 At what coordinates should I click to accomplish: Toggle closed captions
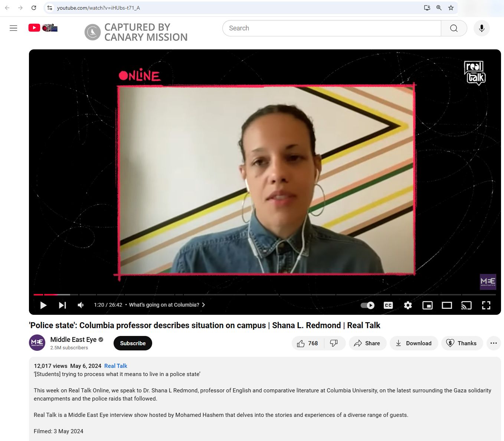tap(388, 305)
